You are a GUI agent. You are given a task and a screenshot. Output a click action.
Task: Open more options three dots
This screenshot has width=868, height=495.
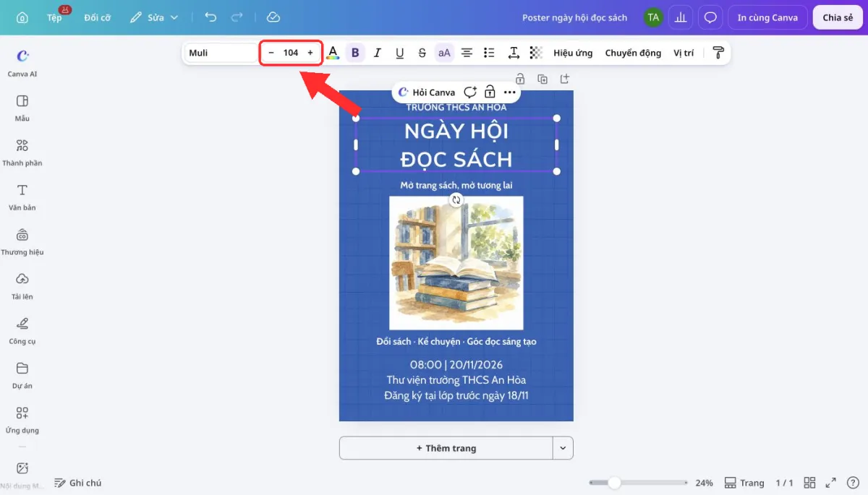pos(510,92)
